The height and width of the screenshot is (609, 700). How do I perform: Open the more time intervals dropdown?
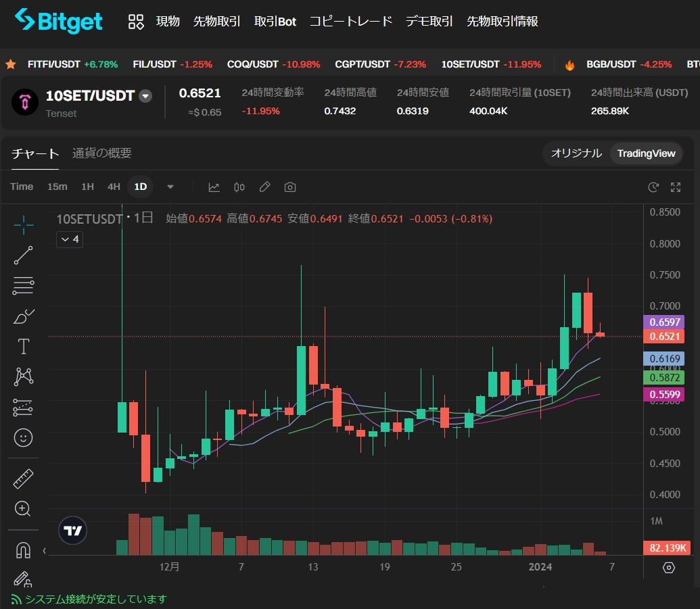pos(170,187)
